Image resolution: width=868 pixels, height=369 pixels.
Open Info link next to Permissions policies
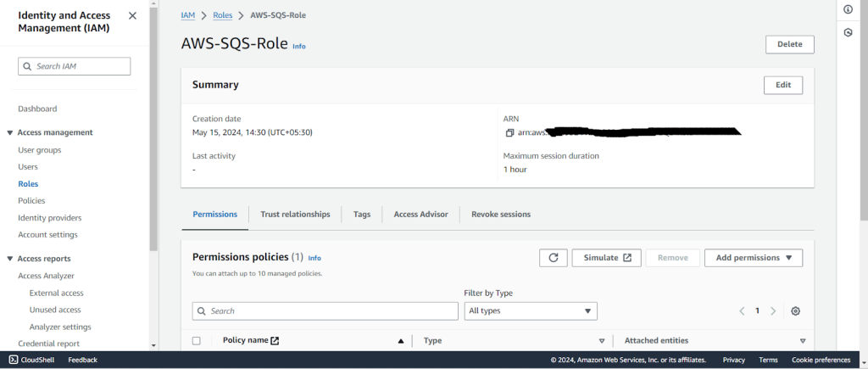(x=314, y=258)
